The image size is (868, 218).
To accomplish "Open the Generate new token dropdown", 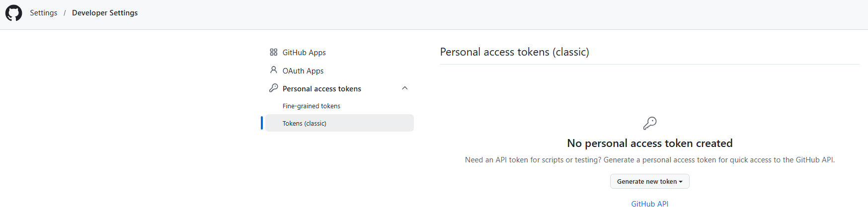I will coord(649,181).
